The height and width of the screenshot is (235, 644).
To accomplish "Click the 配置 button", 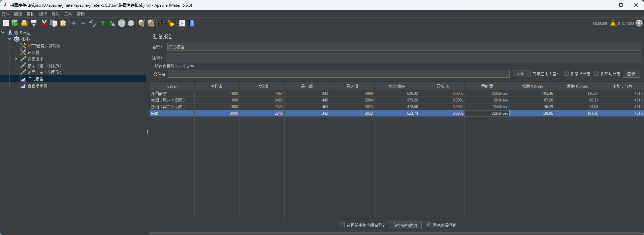I will [x=631, y=74].
